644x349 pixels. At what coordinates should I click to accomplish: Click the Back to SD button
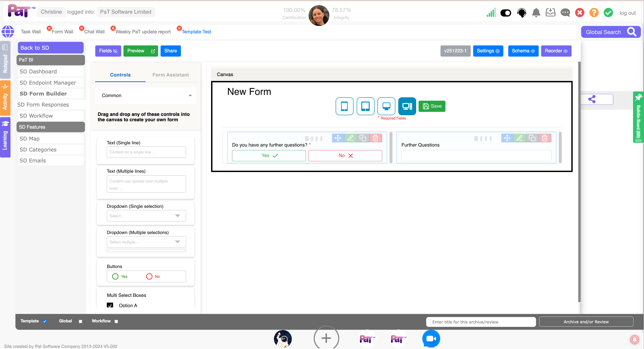[x=51, y=47]
